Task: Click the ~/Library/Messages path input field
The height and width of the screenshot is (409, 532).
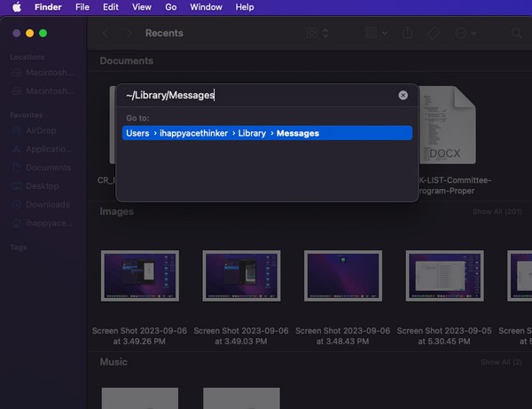Action: point(260,95)
